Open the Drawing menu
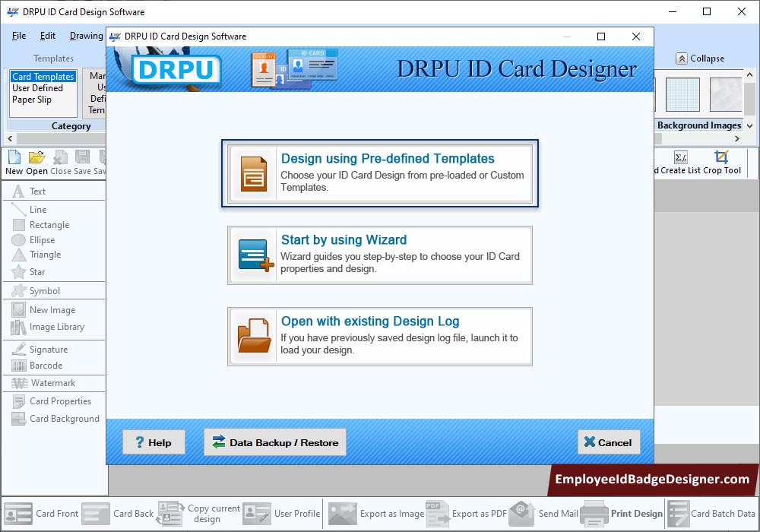Viewport: 760px width, 532px height. pos(87,36)
